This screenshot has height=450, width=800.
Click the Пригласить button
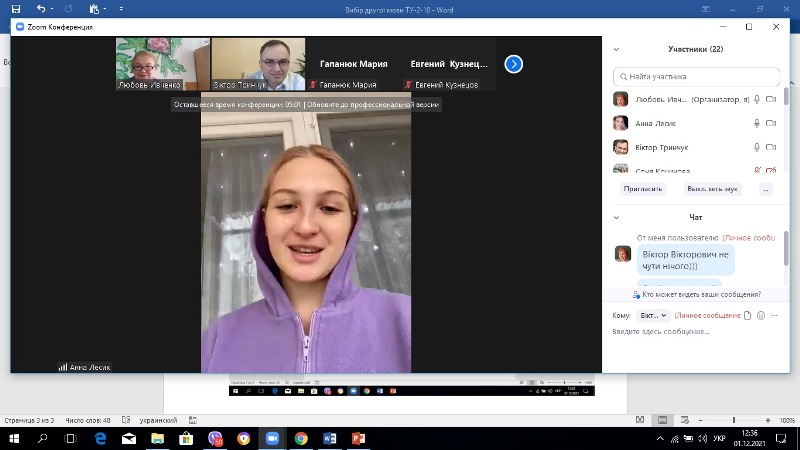643,189
